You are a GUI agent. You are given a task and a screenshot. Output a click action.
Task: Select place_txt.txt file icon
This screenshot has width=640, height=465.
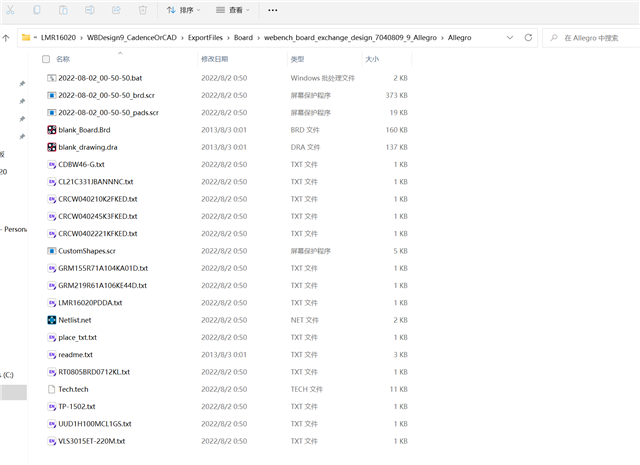pos(51,337)
